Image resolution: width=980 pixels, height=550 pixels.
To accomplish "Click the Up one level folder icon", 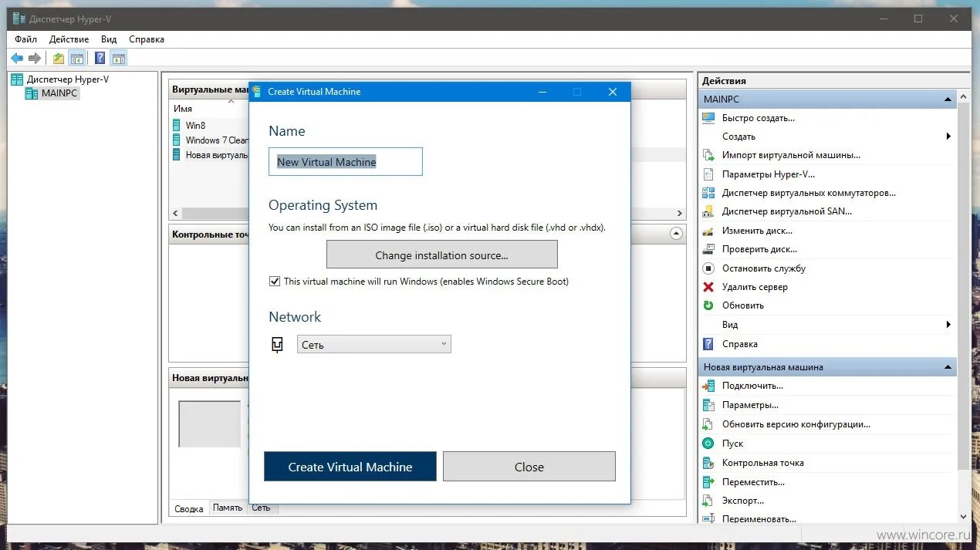I will click(59, 58).
